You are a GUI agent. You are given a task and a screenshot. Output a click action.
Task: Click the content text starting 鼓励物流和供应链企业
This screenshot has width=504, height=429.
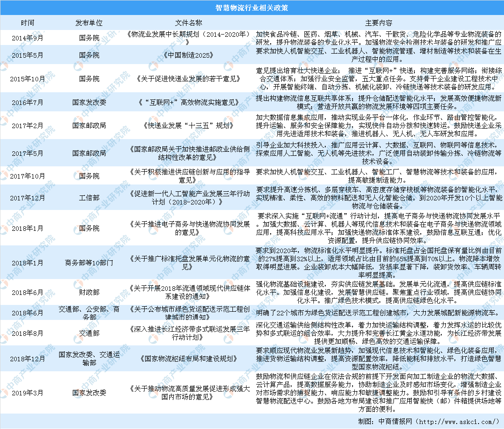tap(378, 393)
